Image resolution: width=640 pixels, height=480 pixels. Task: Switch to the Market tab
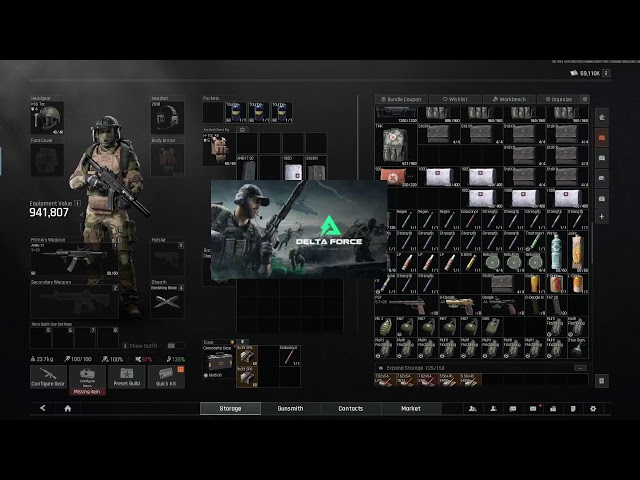click(411, 409)
